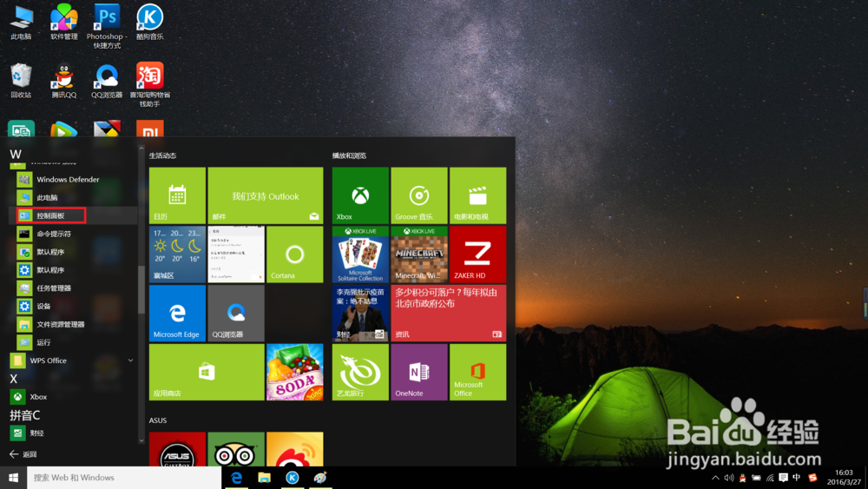
Task: Open the 应用商店 tile
Action: point(207,372)
